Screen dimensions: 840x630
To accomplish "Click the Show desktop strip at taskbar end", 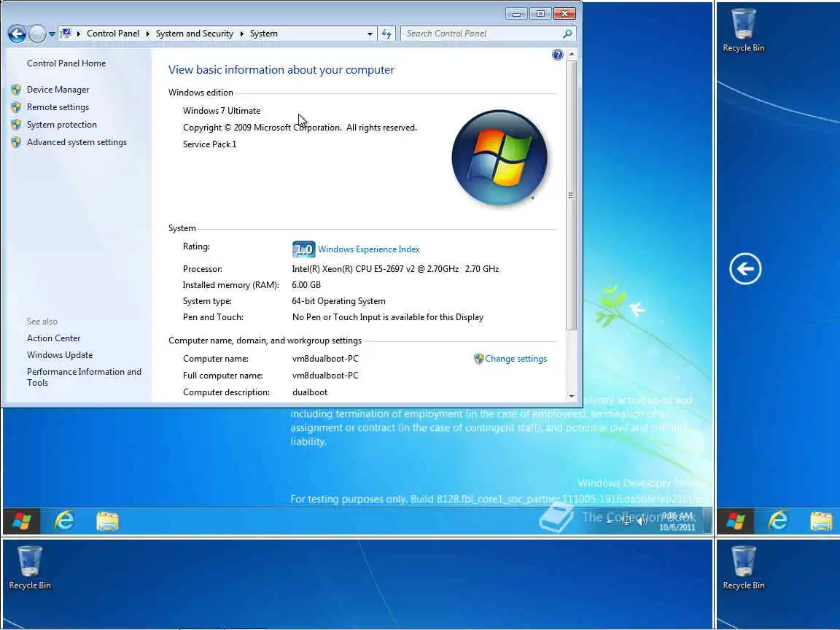I will tap(707, 521).
